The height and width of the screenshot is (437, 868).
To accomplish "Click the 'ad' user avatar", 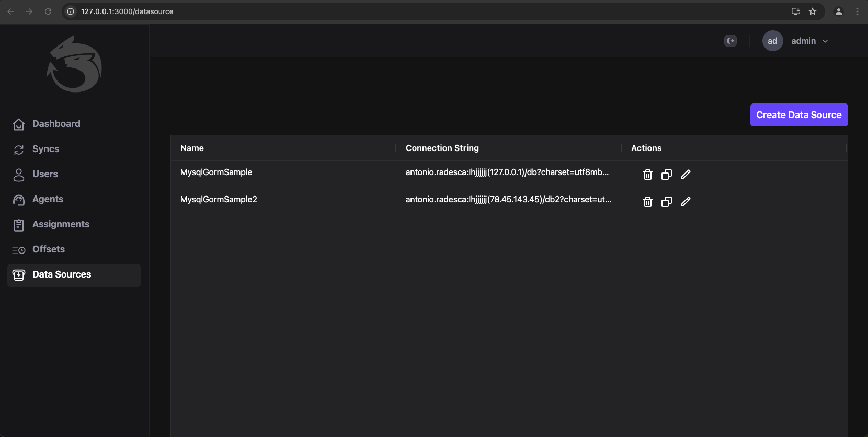I will coord(772,41).
